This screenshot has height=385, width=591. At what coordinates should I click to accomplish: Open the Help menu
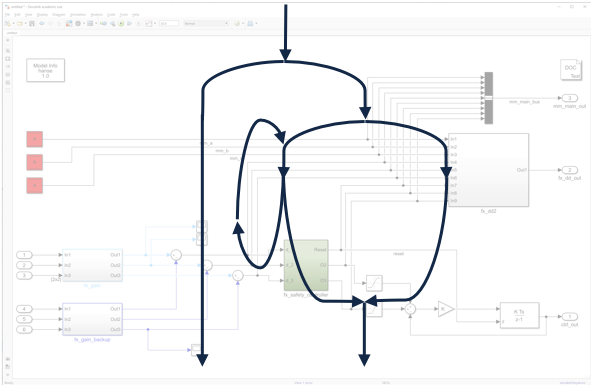[x=136, y=15]
